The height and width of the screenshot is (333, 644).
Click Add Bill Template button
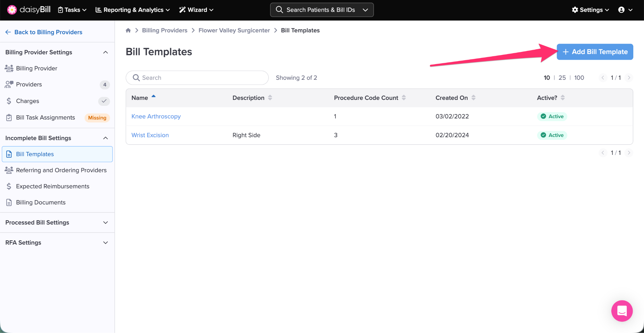(x=595, y=52)
